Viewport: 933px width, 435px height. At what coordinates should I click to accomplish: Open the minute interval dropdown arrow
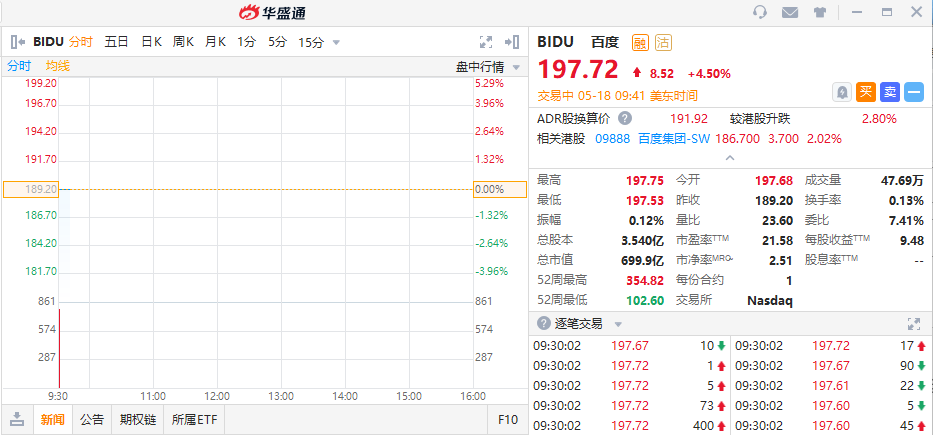point(336,43)
